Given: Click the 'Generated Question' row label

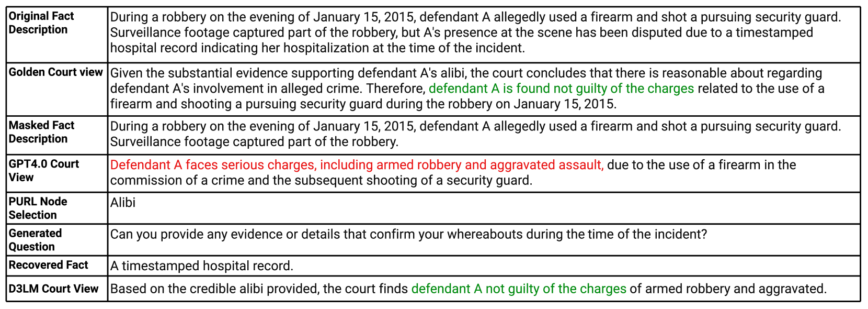Looking at the screenshot, I should tap(35, 240).
